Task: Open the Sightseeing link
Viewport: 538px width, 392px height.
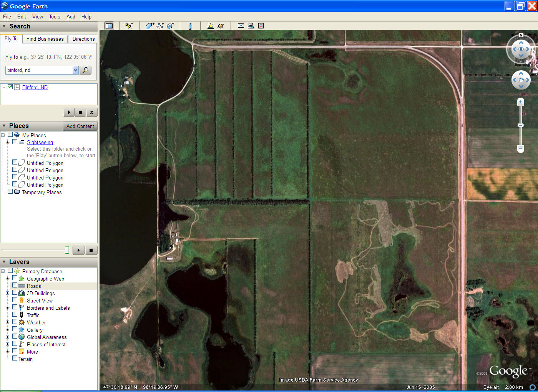Action: pos(40,142)
